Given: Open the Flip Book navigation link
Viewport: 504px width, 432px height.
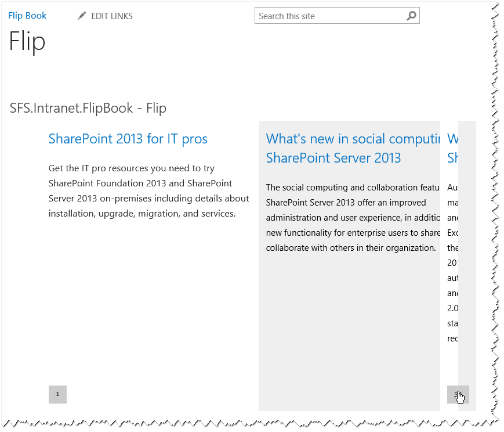Looking at the screenshot, I should click(x=27, y=16).
